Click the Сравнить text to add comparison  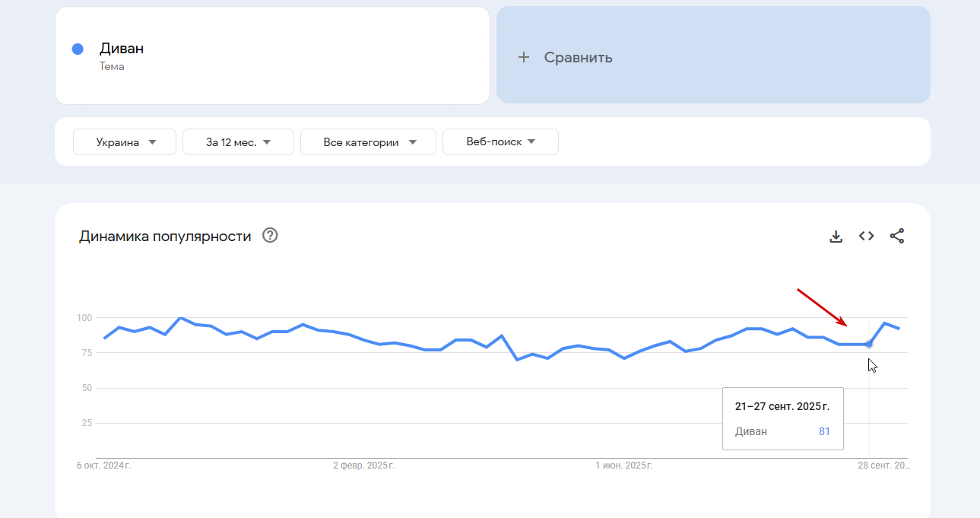pos(578,57)
